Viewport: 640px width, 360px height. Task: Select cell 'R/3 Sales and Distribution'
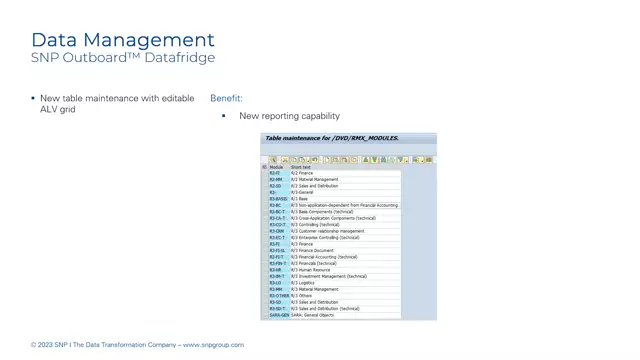pyautogui.click(x=345, y=302)
